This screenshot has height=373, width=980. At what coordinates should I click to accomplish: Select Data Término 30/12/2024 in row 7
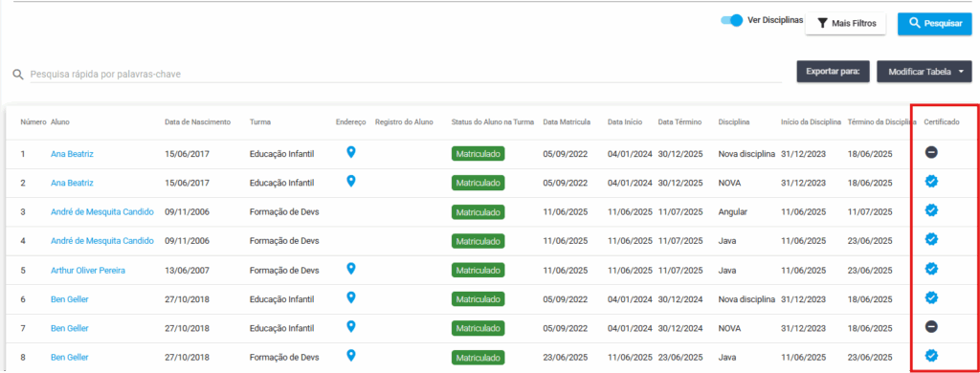tap(680, 329)
